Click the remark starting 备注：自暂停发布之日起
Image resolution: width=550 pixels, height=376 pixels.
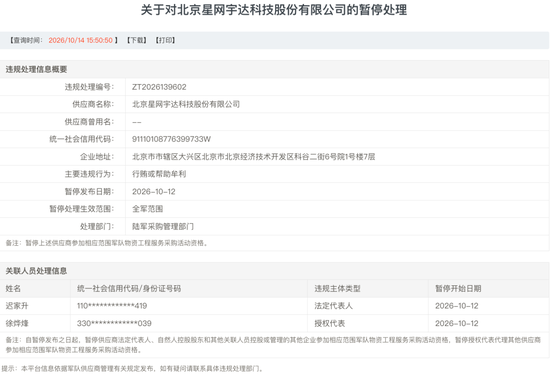(x=273, y=345)
